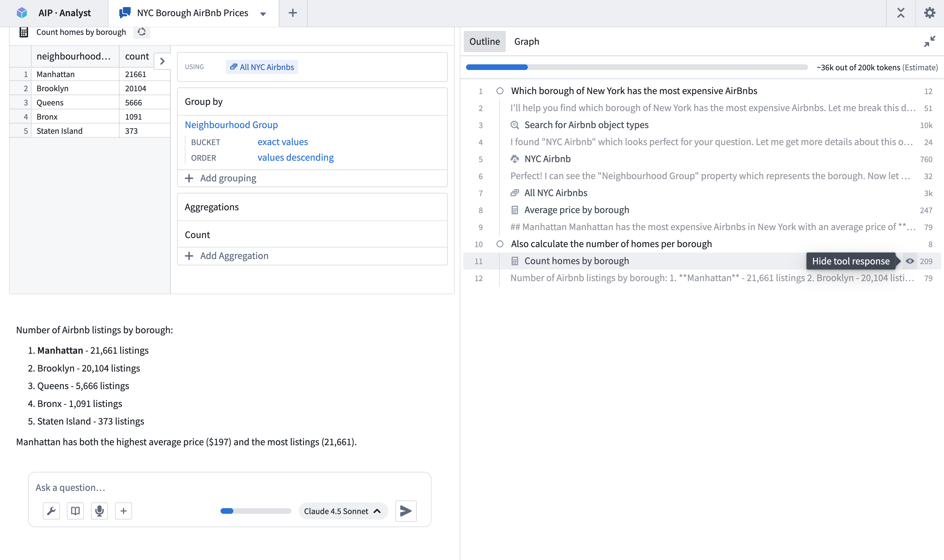Viewport: 944px width, 560px height.
Task: Click the All NYC Airbnbs link chip
Action: click(x=262, y=67)
